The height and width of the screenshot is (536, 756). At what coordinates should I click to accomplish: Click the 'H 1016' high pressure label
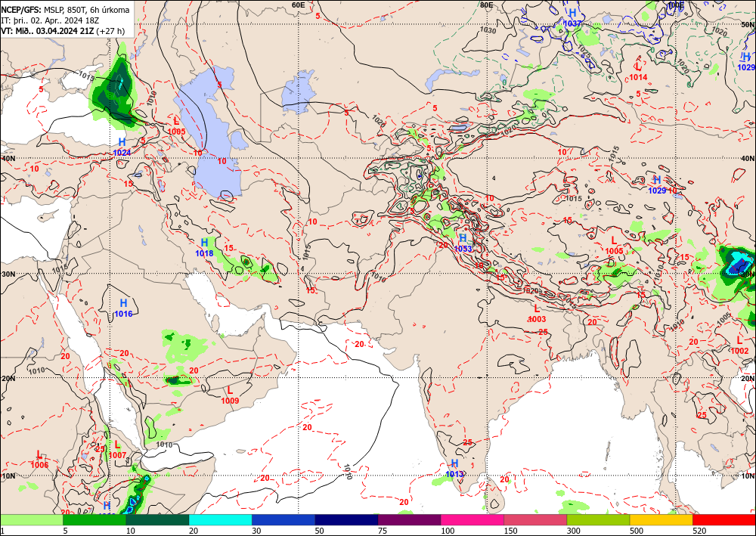123,308
